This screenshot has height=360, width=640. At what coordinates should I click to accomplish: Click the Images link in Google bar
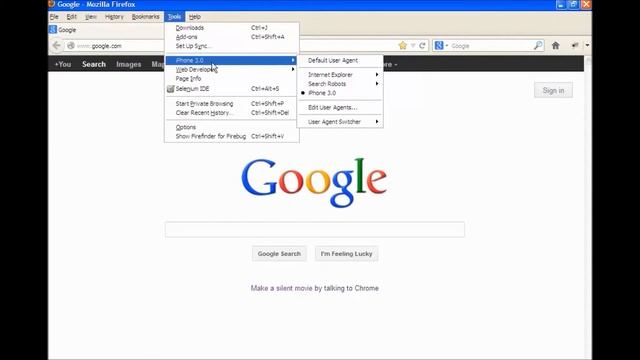click(x=129, y=64)
